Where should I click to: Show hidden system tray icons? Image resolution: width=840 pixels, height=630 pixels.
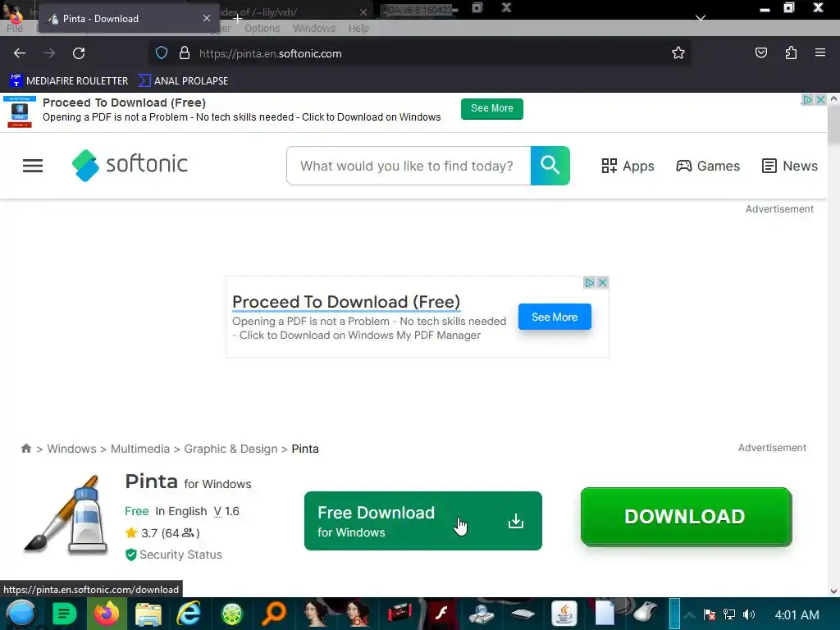689,615
